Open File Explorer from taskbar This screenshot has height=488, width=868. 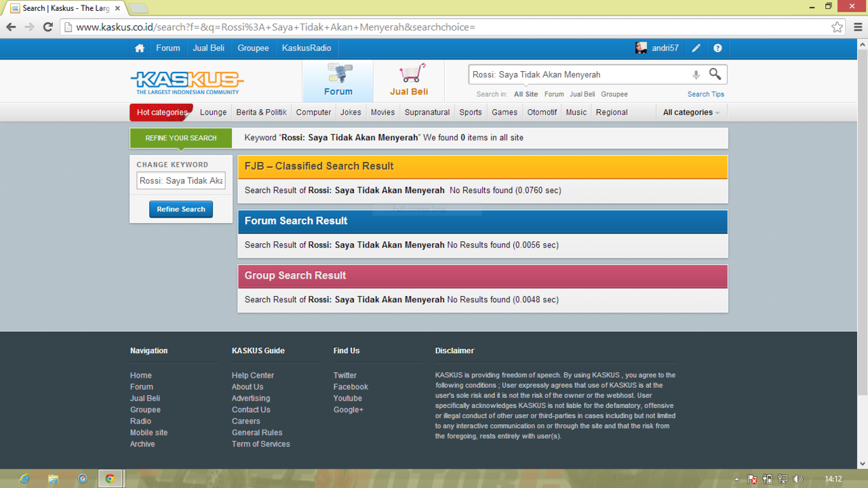tap(53, 479)
